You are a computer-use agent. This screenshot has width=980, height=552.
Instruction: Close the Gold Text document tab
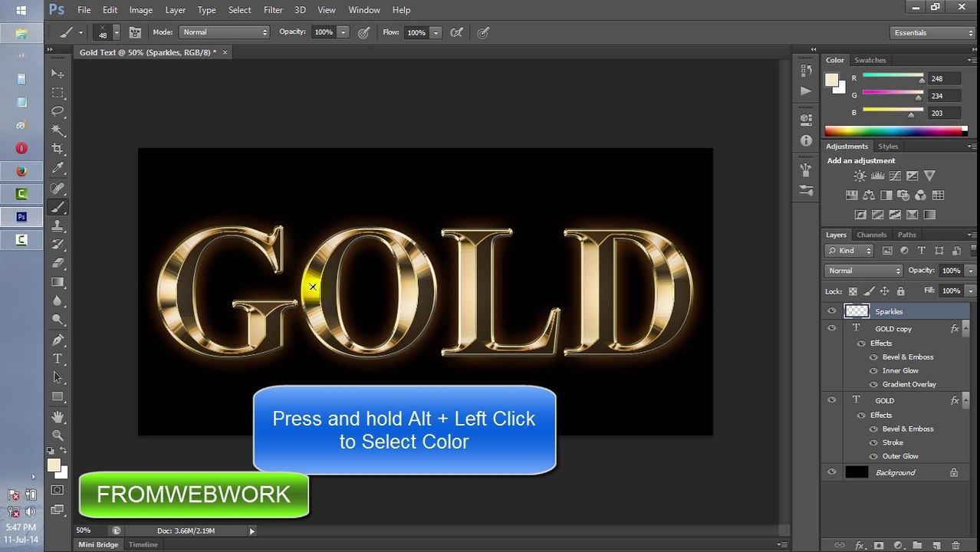click(x=225, y=52)
